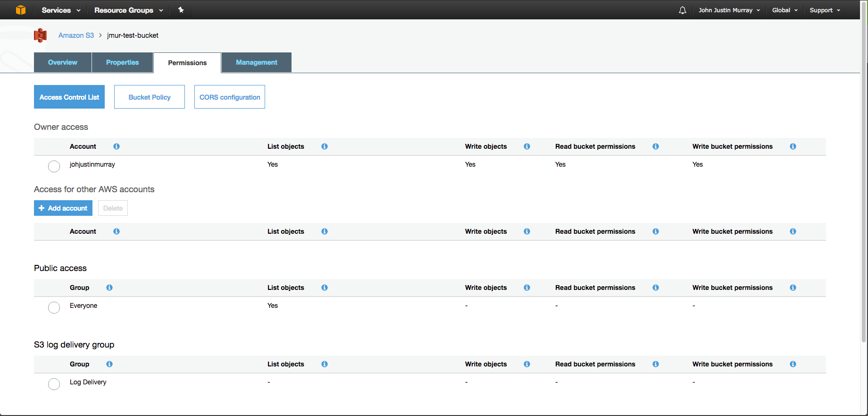
Task: Click the Add account button
Action: click(63, 208)
